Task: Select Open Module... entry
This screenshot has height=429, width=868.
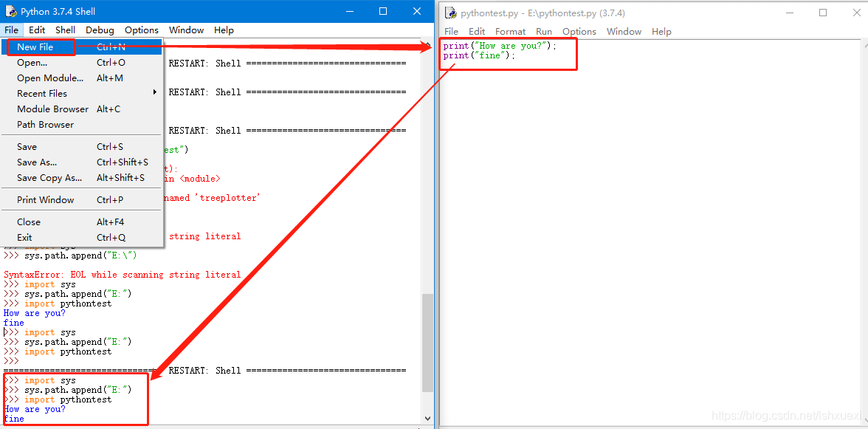Action: tap(83, 78)
